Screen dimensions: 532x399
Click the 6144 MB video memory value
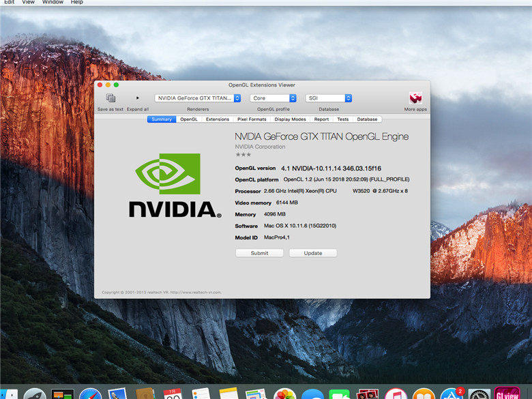click(x=287, y=203)
